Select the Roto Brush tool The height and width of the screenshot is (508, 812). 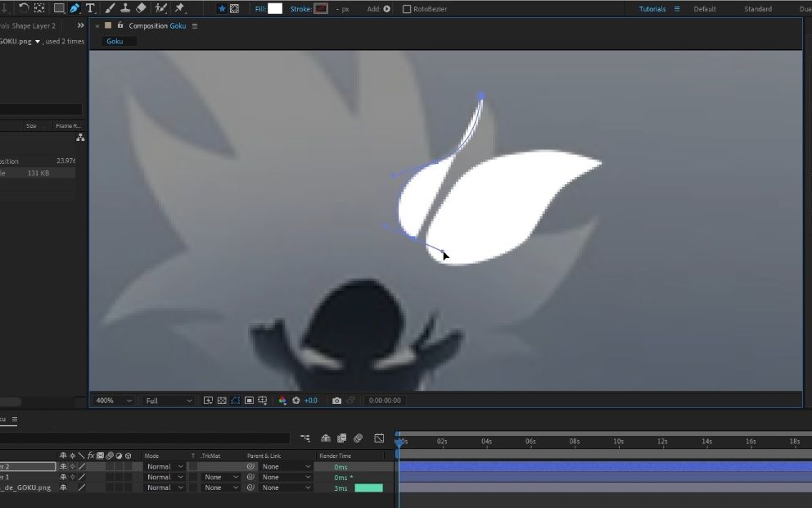(x=161, y=7)
